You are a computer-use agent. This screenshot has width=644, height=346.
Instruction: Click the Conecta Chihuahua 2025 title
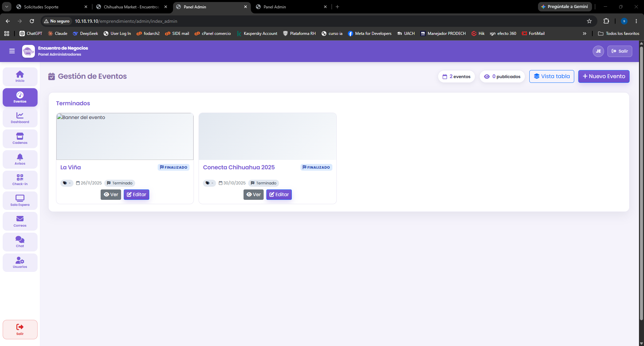coord(239,167)
